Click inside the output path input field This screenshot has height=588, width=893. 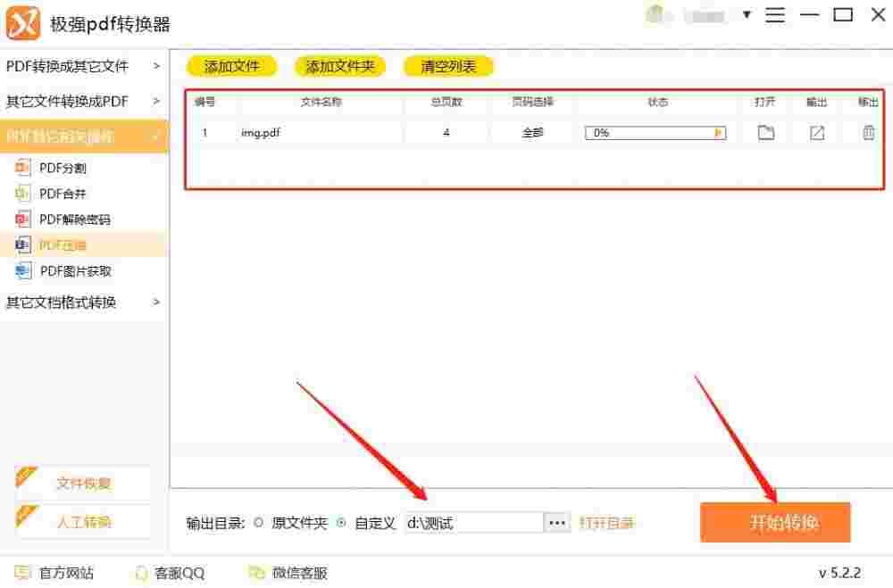[x=473, y=522]
